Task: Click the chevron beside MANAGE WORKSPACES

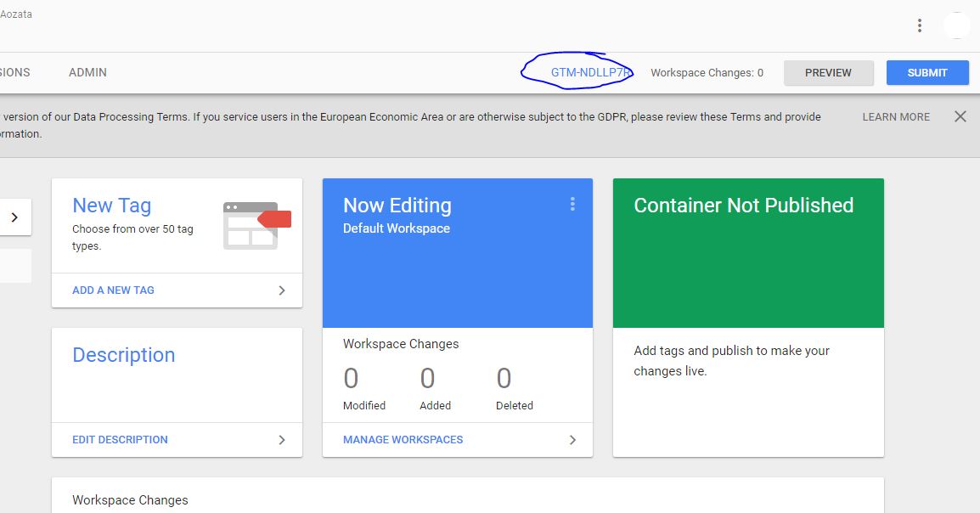Action: click(x=572, y=440)
